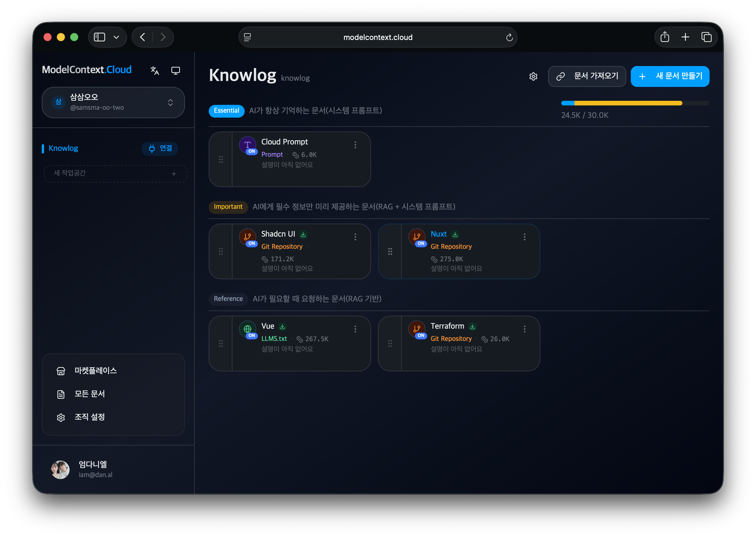Open the Nuxt document title link
756x537 pixels.
click(438, 234)
